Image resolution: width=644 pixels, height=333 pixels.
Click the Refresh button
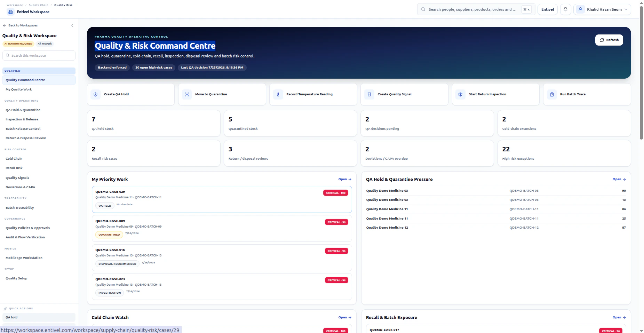point(609,40)
